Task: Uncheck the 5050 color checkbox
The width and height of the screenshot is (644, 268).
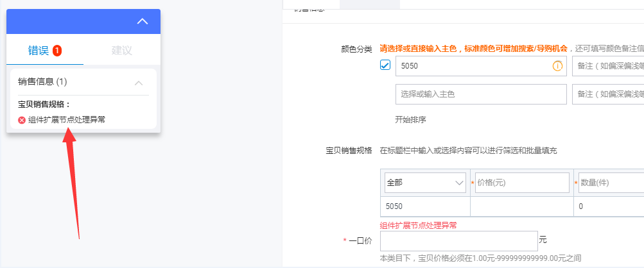Action: pos(385,65)
